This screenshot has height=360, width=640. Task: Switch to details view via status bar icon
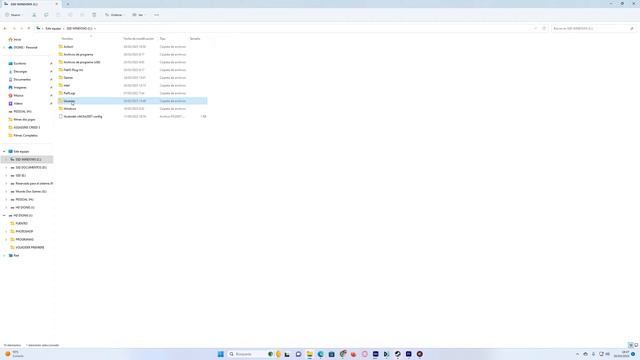(630, 345)
